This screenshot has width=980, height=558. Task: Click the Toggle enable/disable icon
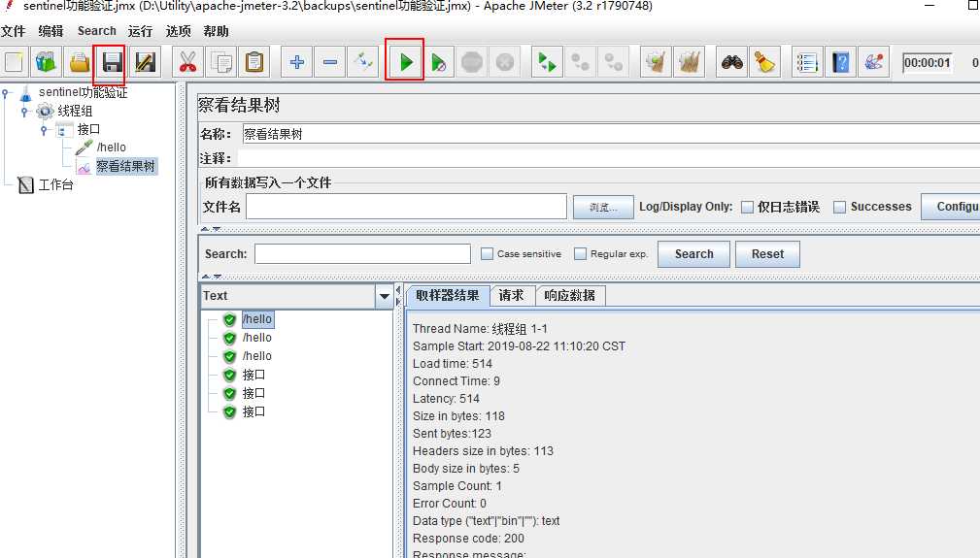tap(363, 62)
